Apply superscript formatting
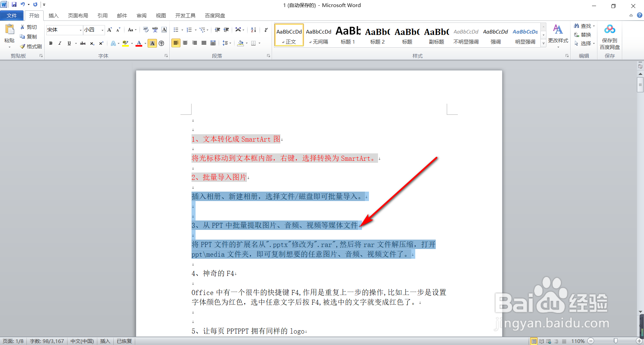 tap(101, 43)
